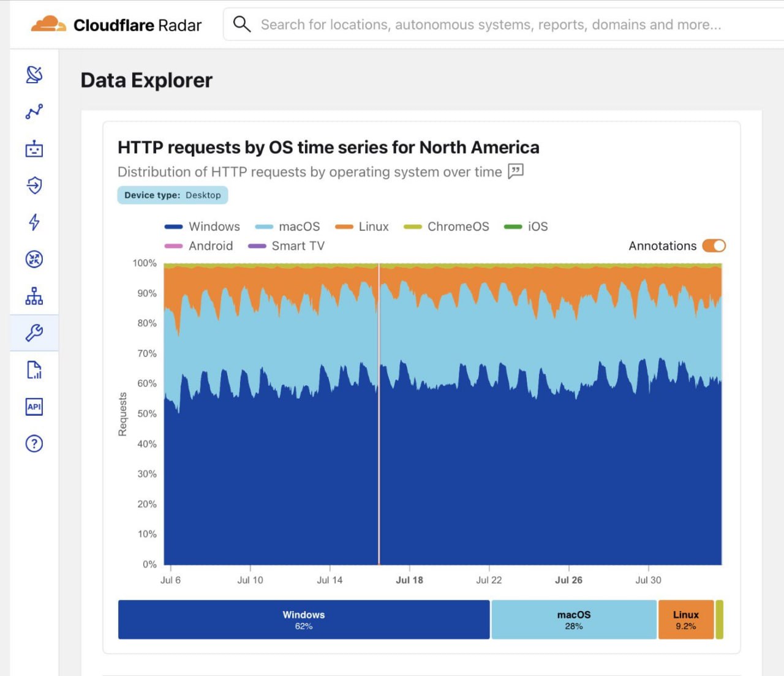Open the API icon in sidebar
This screenshot has height=676, width=784.
(34, 407)
